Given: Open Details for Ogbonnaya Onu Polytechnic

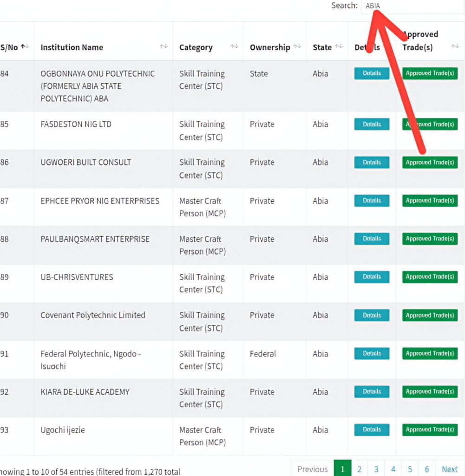Looking at the screenshot, I should [372, 73].
